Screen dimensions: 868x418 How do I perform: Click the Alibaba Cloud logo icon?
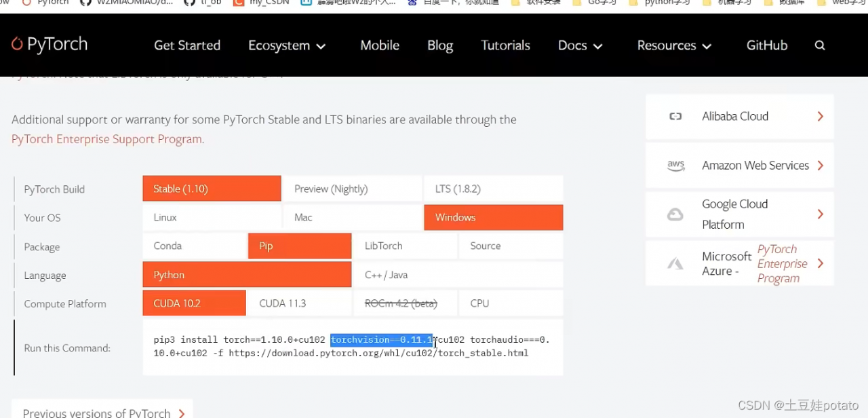click(x=675, y=116)
